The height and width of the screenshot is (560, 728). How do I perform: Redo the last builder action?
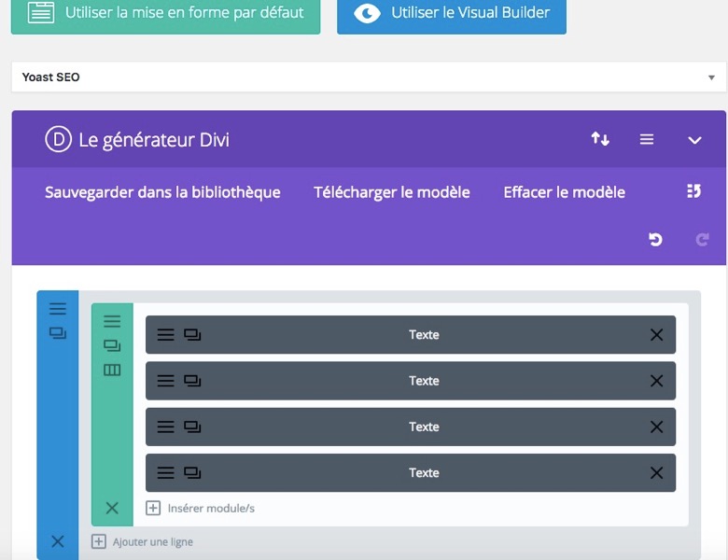[x=703, y=240]
